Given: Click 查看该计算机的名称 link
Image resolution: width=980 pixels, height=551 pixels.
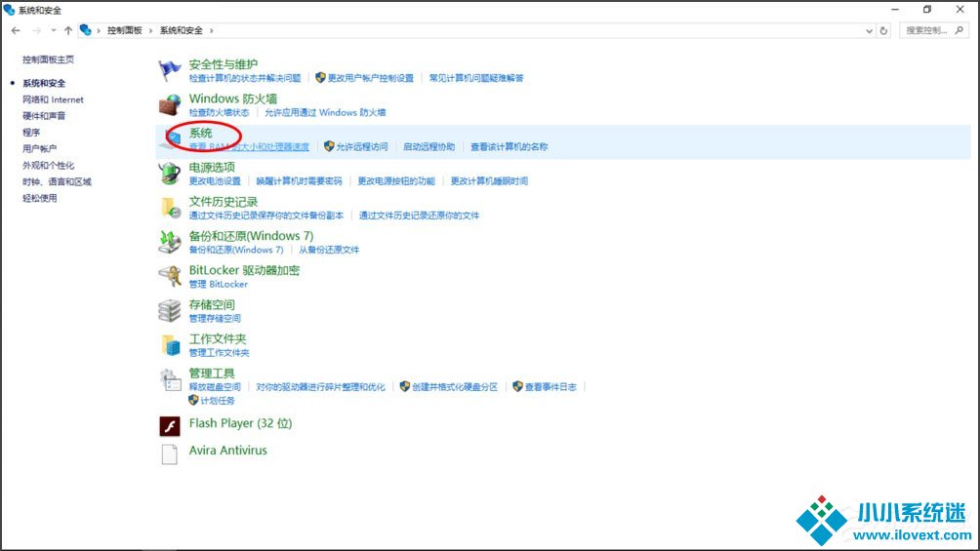Looking at the screenshot, I should tap(509, 147).
